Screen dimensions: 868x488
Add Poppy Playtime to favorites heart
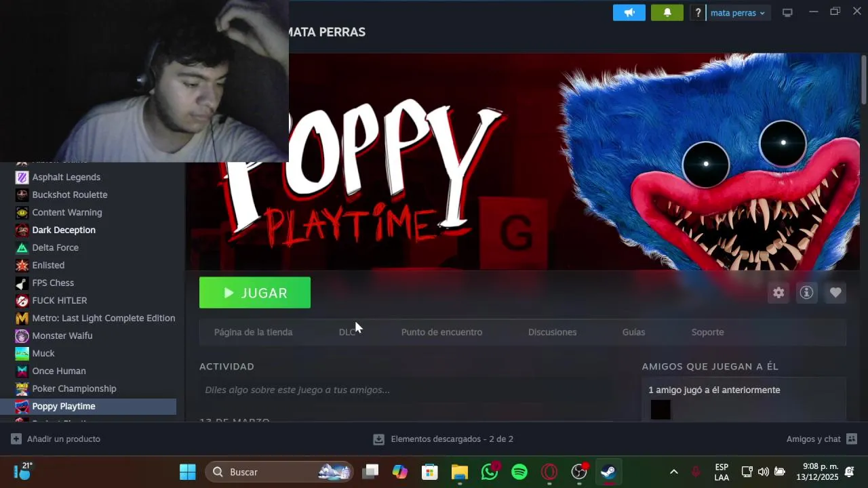[x=835, y=293]
